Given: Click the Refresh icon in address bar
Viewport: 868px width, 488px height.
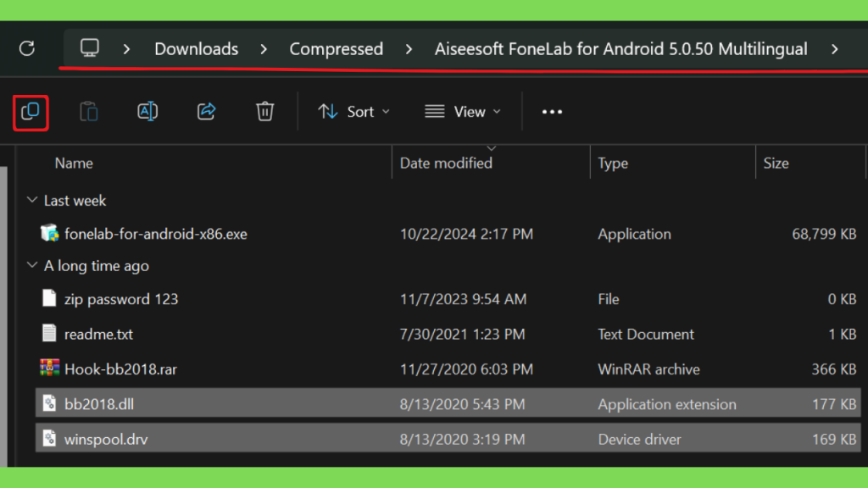Looking at the screenshot, I should point(26,48).
